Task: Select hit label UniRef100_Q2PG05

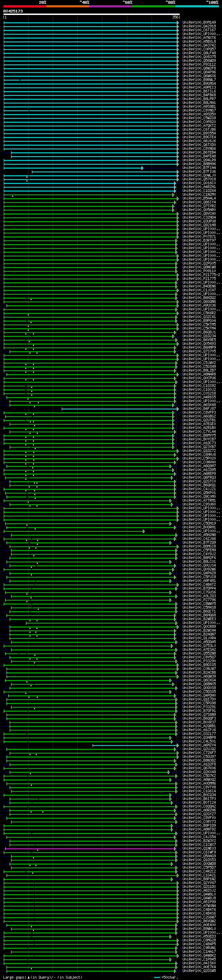Action: [199, 263]
